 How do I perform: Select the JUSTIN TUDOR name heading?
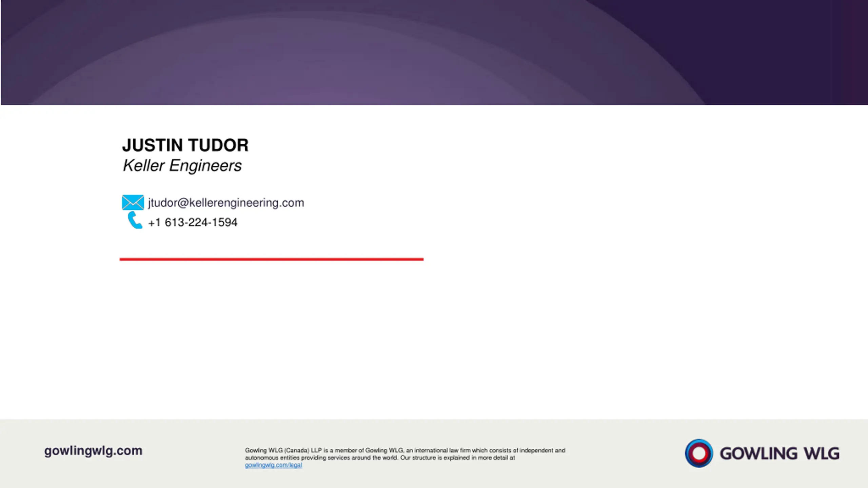pyautogui.click(x=185, y=145)
